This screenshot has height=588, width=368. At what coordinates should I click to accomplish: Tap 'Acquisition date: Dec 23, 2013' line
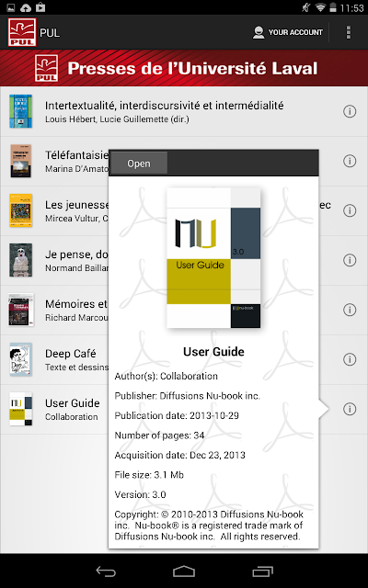179,456
